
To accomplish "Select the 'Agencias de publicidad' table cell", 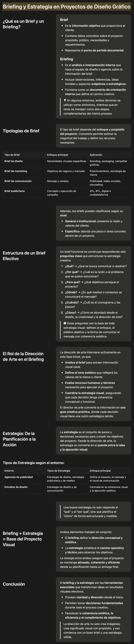I will [18, 477].
